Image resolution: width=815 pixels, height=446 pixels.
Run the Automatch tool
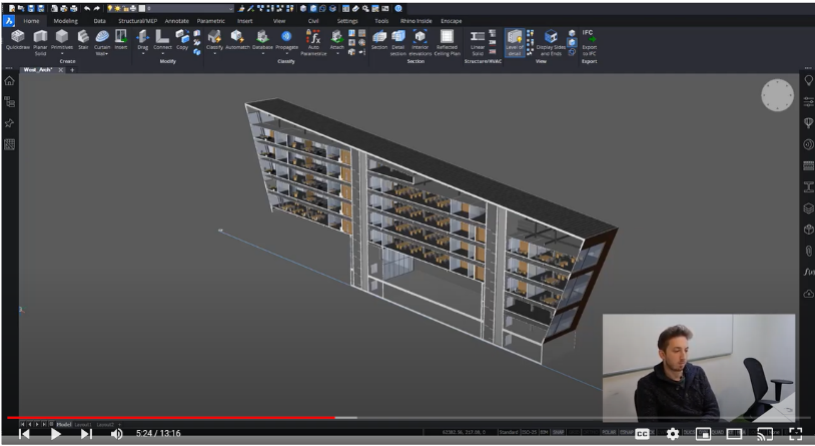tap(237, 41)
